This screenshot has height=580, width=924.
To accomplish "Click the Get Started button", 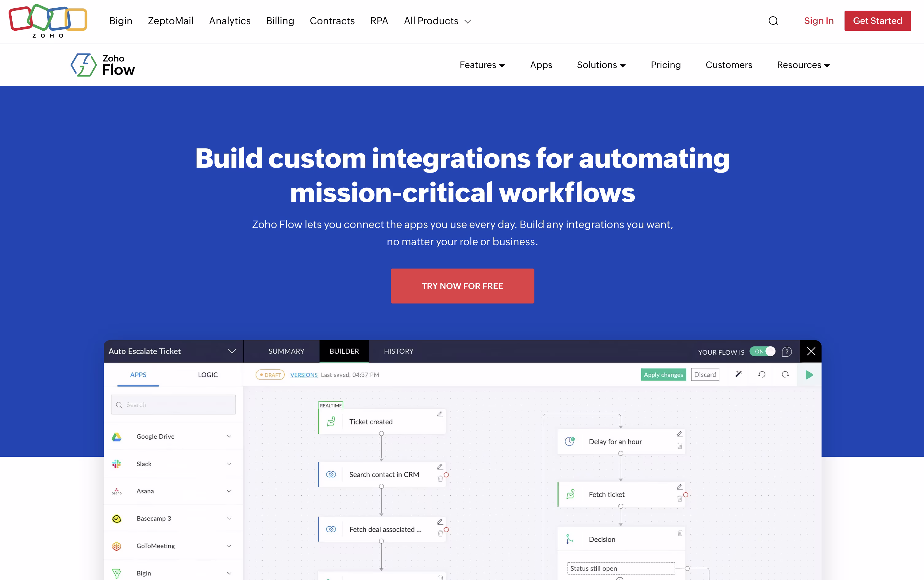I will pyautogui.click(x=878, y=21).
